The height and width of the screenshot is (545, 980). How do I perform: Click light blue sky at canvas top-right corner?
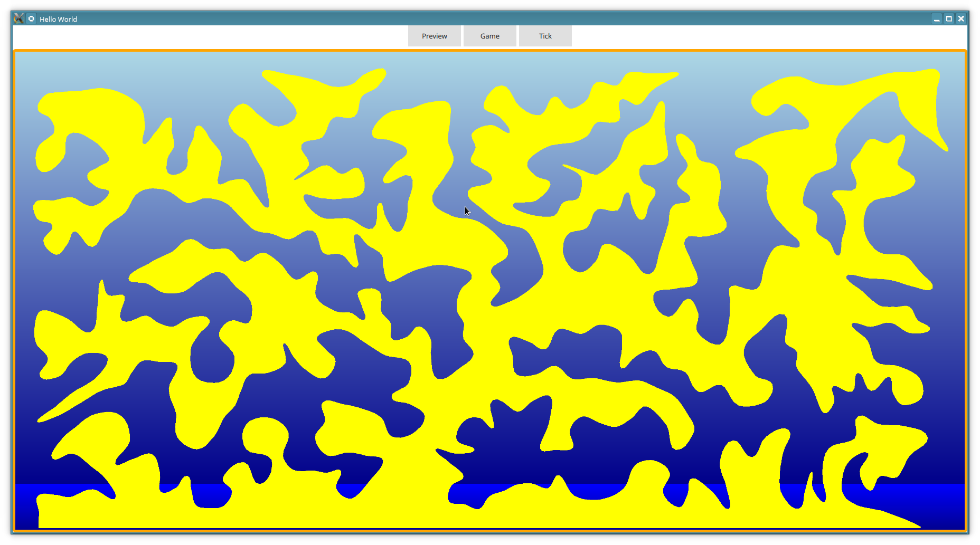click(x=955, y=61)
